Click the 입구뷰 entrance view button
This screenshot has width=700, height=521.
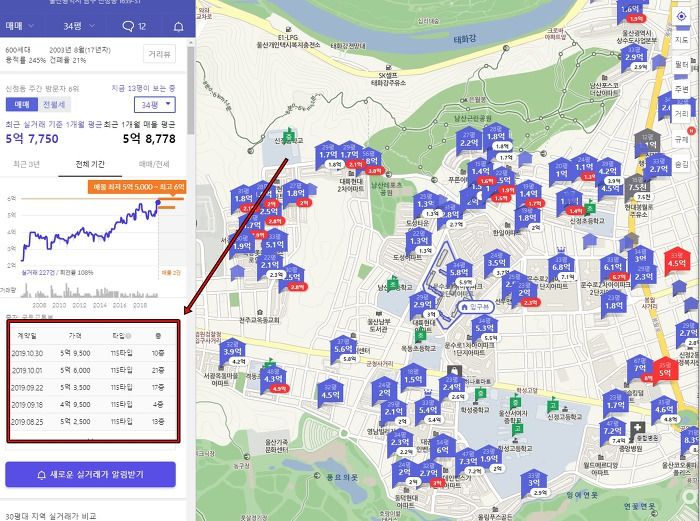(475, 307)
